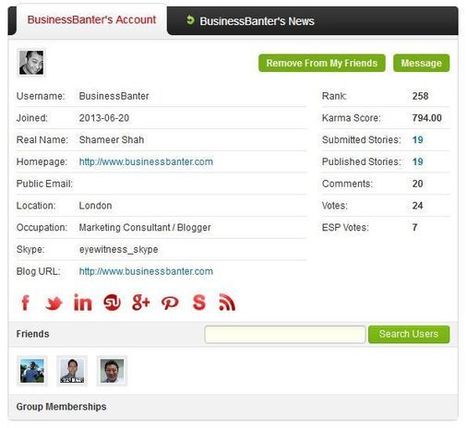Open the first friend's avatar thumbnail
Screen dimensions: 467x428
tap(32, 371)
